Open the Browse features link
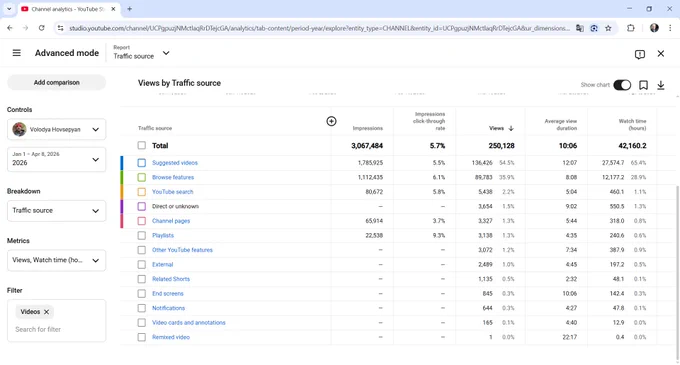The width and height of the screenshot is (680, 365). pos(173,177)
